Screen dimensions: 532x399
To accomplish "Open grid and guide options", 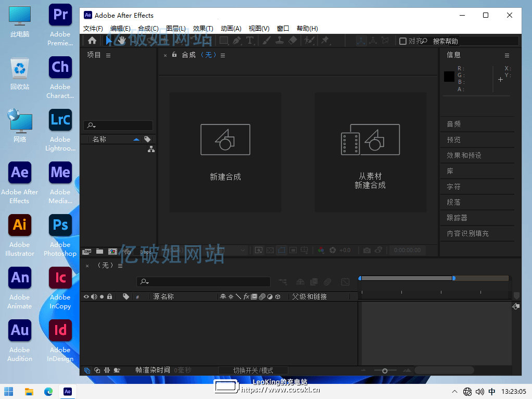I will pyautogui.click(x=305, y=250).
